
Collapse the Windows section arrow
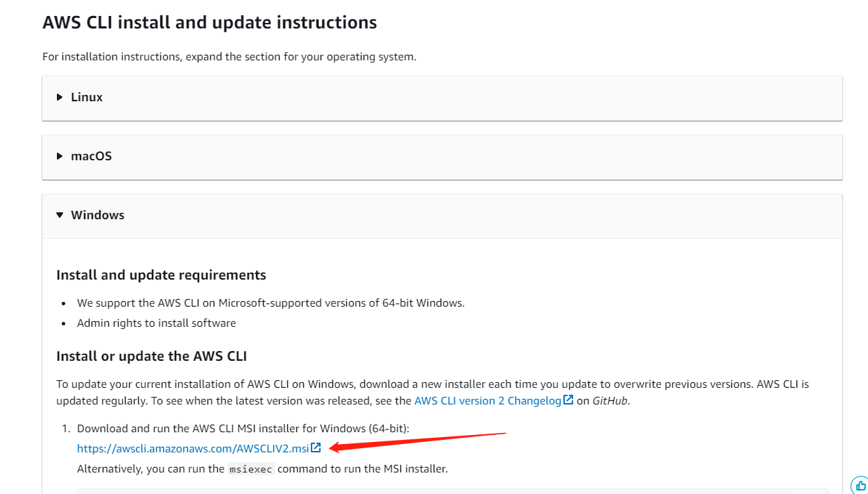tap(60, 215)
